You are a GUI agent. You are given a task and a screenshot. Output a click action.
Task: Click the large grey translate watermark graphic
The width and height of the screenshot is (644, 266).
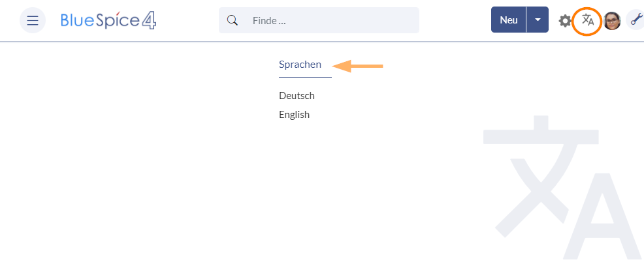coord(561,187)
